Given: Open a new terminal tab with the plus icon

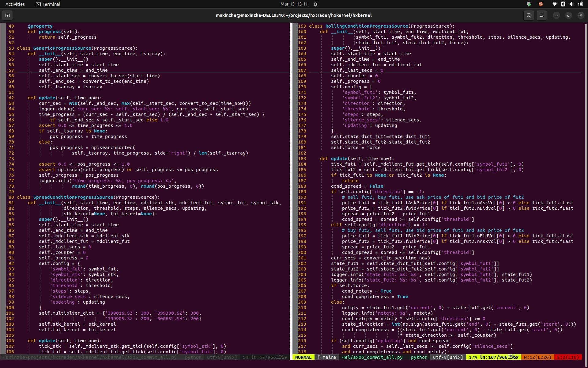Looking at the screenshot, I should pyautogui.click(x=7, y=15).
